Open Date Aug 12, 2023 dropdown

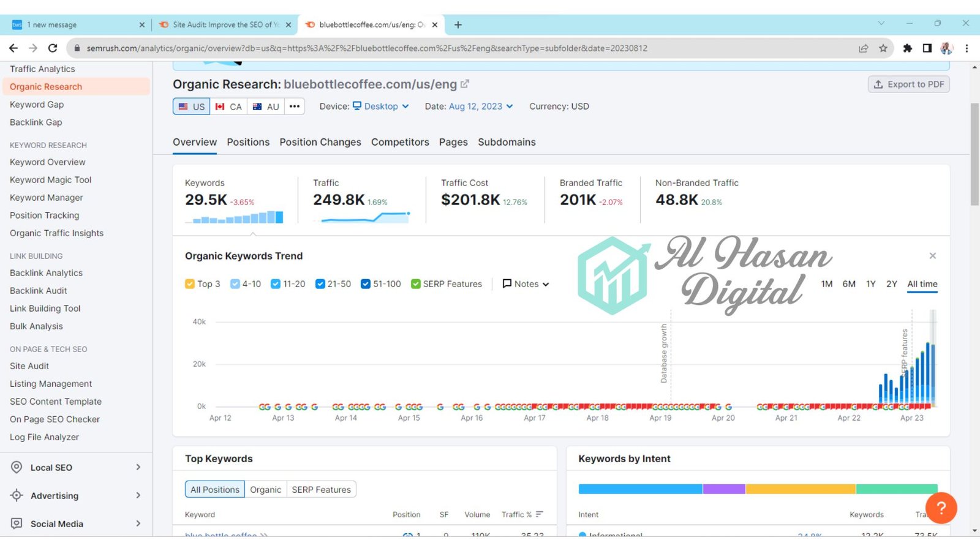481,107
